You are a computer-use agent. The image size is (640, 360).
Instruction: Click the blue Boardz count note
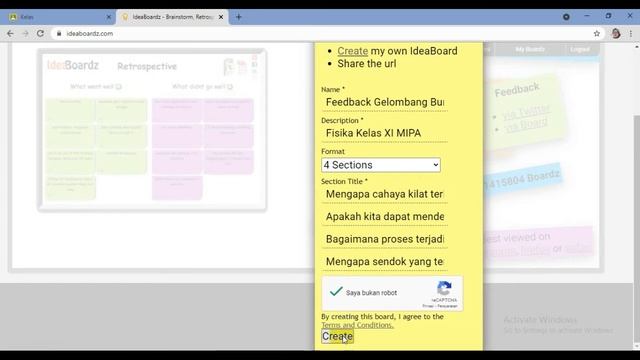[x=522, y=180]
